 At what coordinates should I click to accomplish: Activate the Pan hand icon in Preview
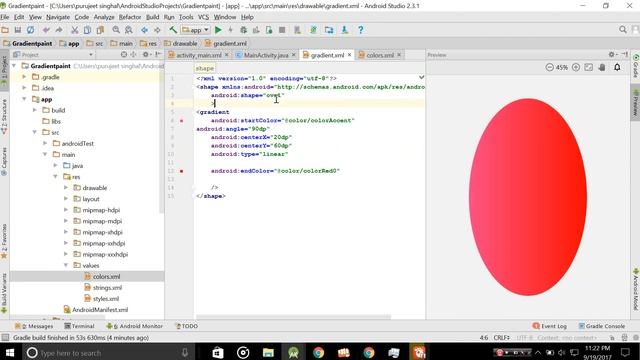602,67
